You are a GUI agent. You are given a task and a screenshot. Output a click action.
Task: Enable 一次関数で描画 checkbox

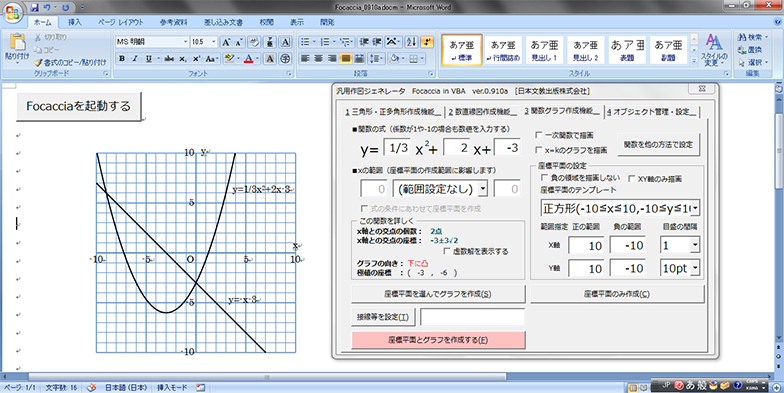coord(538,135)
